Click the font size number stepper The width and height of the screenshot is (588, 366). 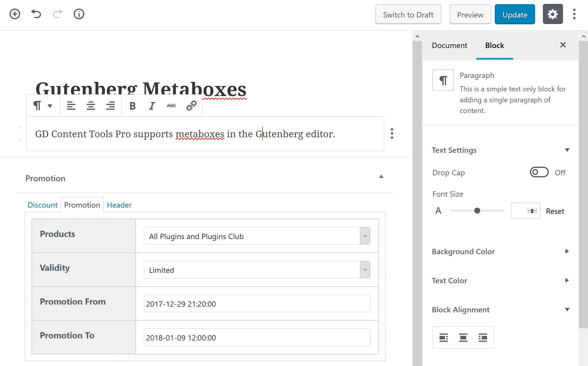click(532, 211)
